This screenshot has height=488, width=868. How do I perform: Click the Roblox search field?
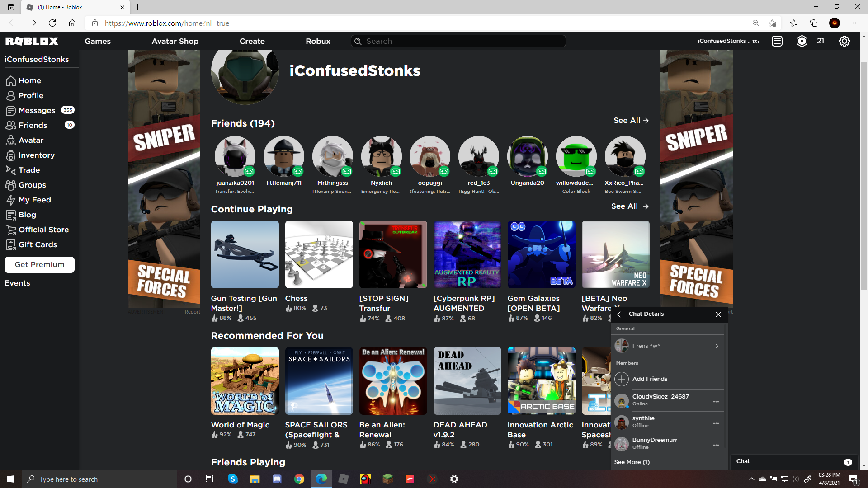pos(458,41)
